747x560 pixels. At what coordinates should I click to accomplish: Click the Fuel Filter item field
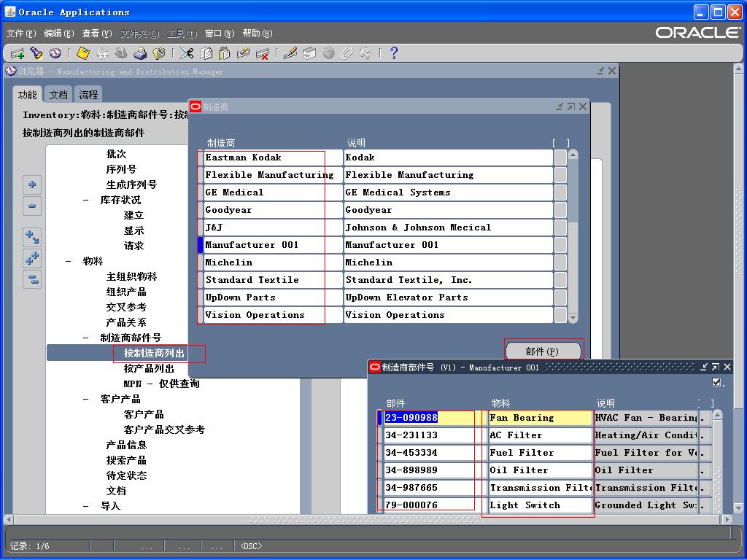point(541,453)
